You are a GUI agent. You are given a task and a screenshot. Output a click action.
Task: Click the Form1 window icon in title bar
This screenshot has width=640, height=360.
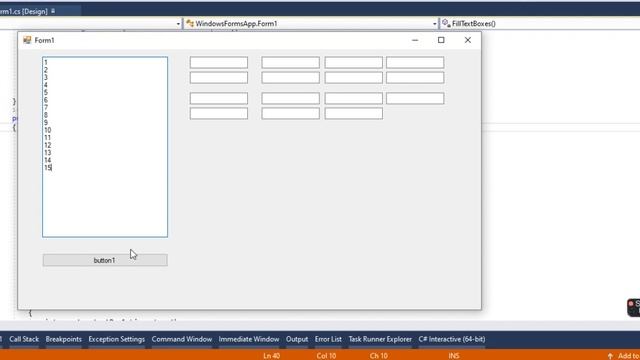(27, 40)
